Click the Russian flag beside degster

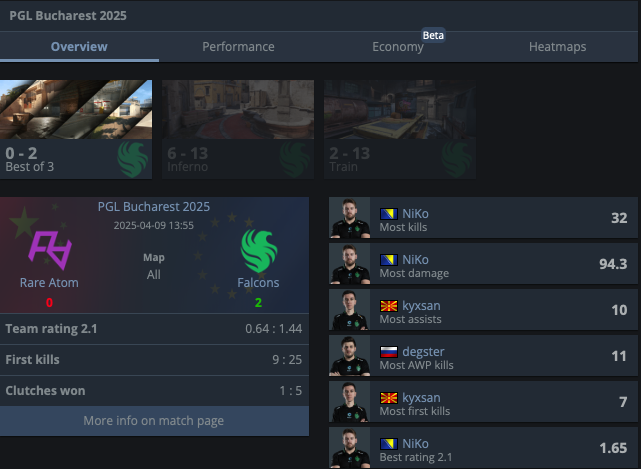(388, 352)
